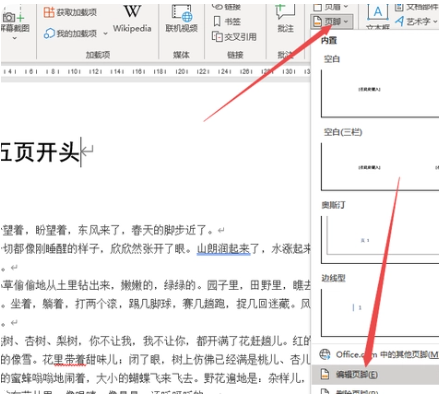Click the 加载项 group label

(98, 55)
